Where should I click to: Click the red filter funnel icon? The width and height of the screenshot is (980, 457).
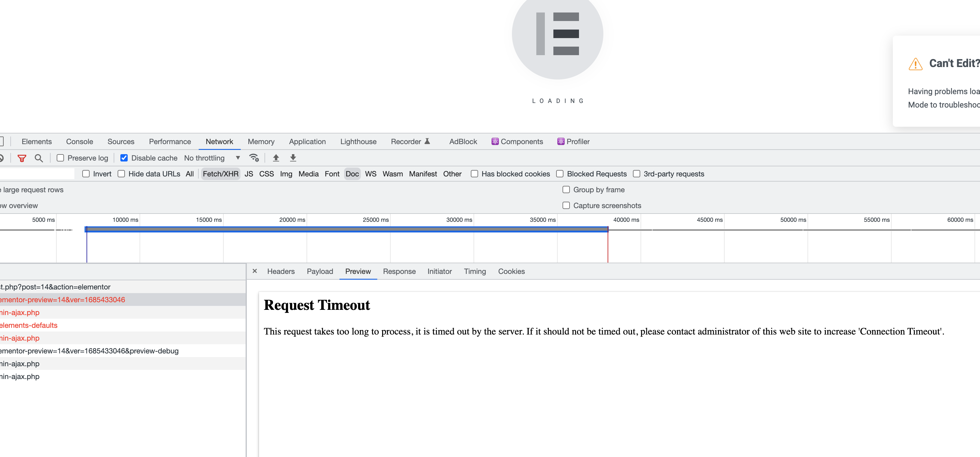tap(22, 158)
